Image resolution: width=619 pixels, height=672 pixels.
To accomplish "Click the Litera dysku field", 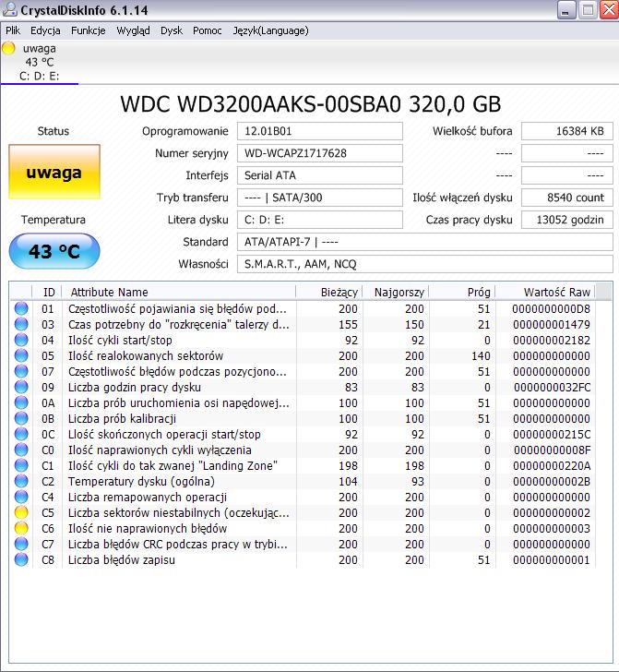I will [320, 220].
